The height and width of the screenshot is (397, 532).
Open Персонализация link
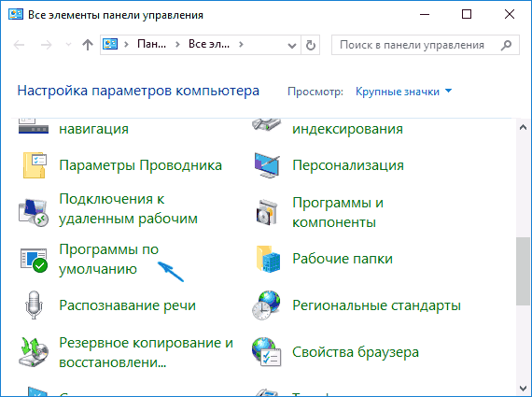[x=348, y=165]
